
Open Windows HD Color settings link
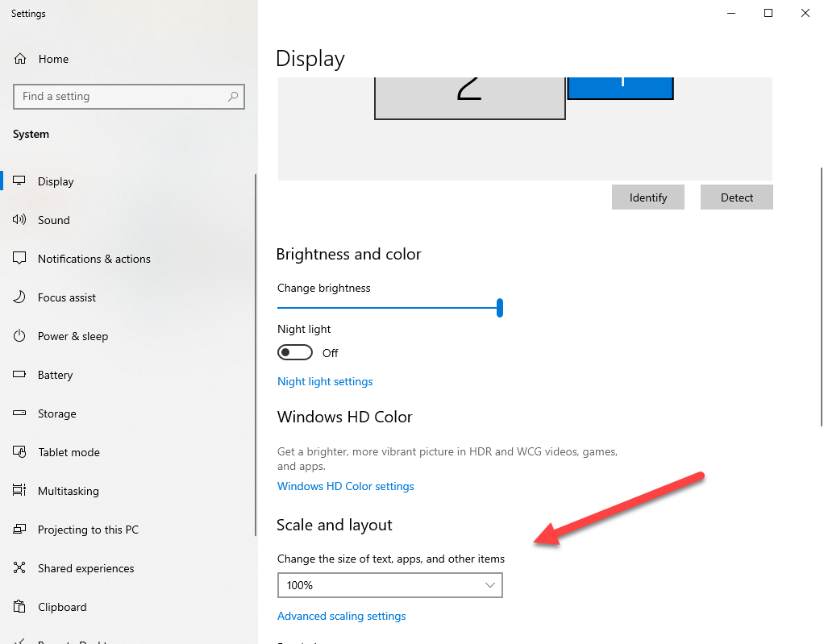pyautogui.click(x=346, y=486)
